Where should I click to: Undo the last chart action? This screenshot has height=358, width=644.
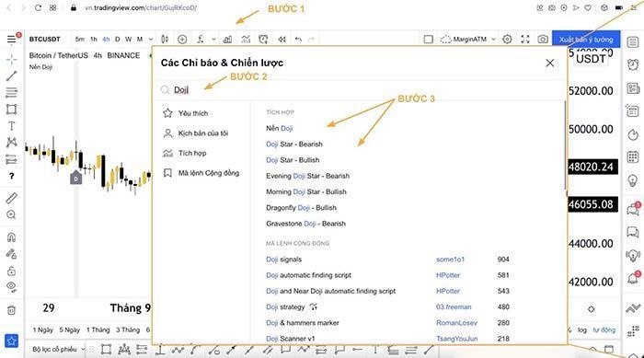[299, 39]
